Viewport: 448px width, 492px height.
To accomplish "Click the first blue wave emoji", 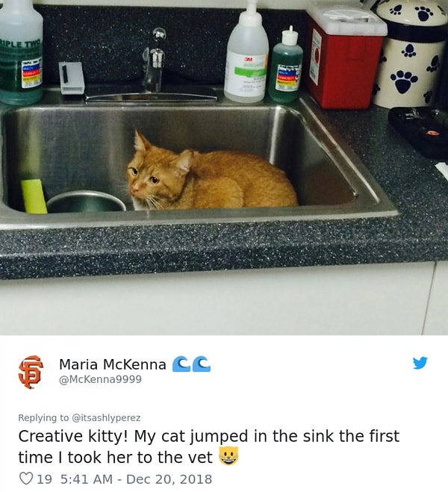I will [x=181, y=364].
